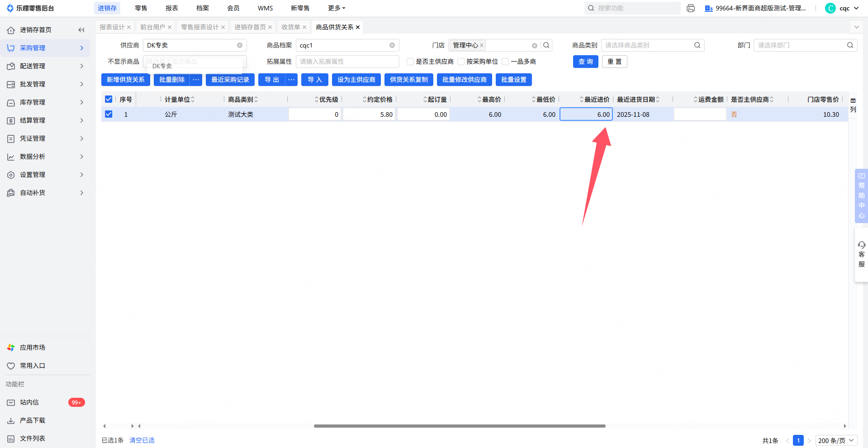Viewport: 868px width, 448px height.
Task: Open 站内信 messages
Action: pyautogui.click(x=29, y=402)
